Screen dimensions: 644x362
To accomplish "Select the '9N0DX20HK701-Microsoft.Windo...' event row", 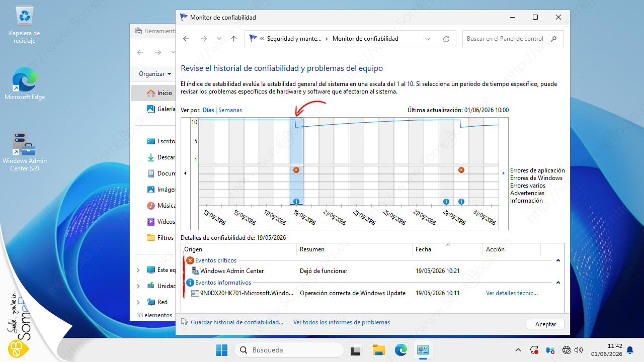I will pyautogui.click(x=373, y=293).
